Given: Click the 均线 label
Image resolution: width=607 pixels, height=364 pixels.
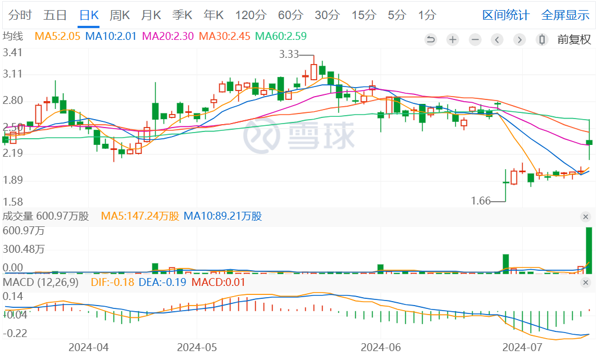Looking at the screenshot, I should pyautogui.click(x=13, y=37).
